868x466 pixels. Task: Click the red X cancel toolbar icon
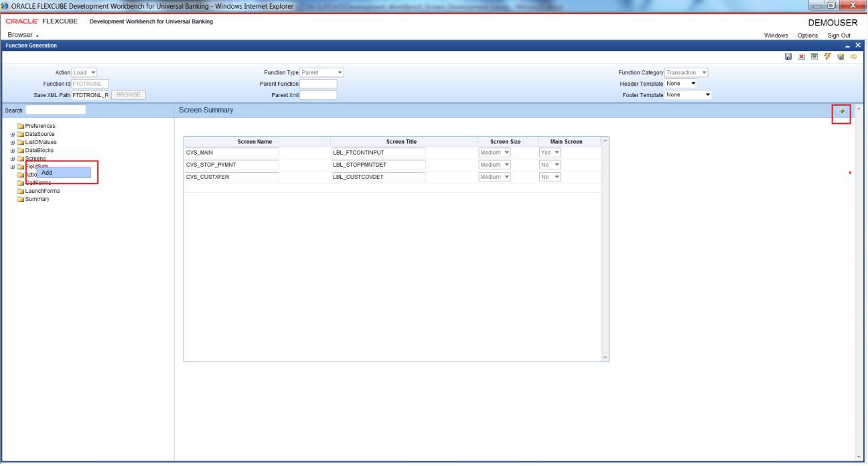(801, 56)
